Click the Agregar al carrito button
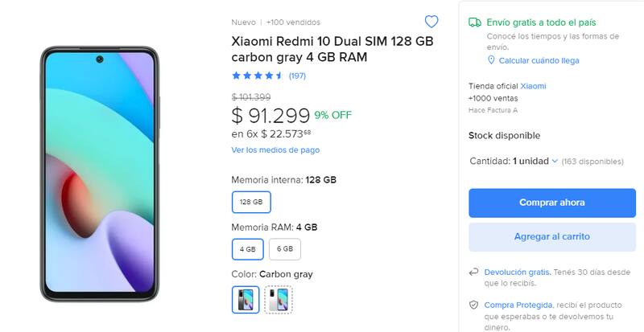644x332 pixels. pos(551,237)
